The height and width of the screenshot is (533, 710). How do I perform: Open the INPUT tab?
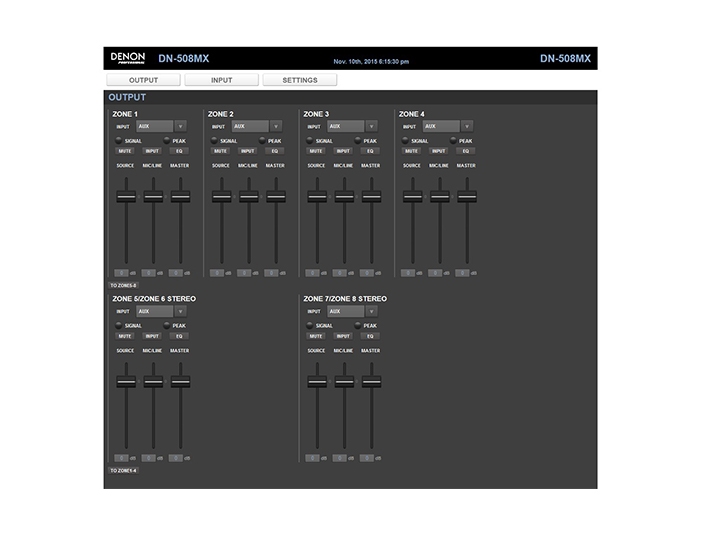coord(221,80)
